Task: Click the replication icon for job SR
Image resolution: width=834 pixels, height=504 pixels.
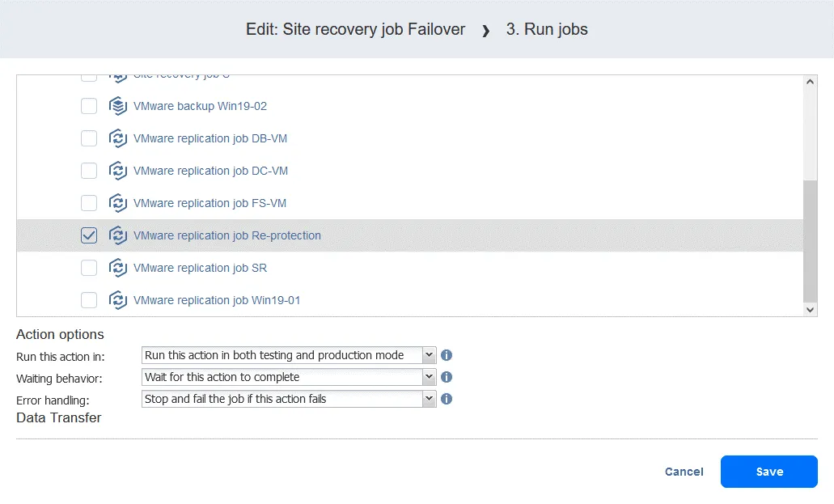Action: 118,267
